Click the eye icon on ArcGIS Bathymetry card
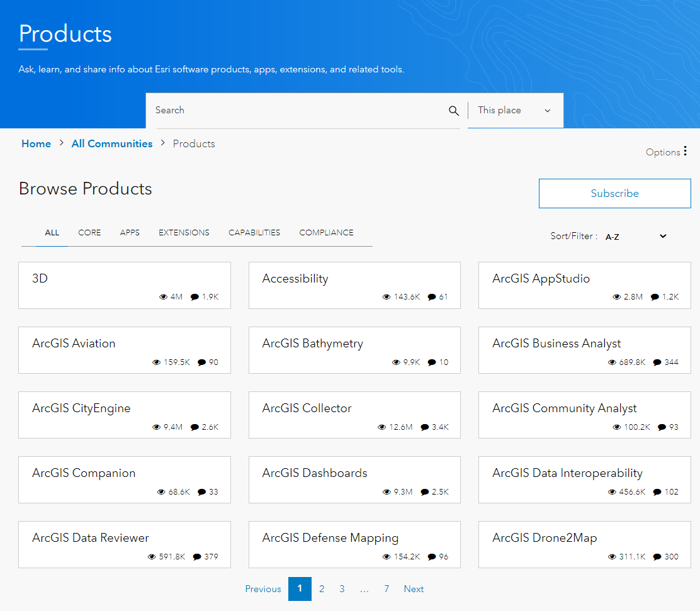The width and height of the screenshot is (700, 611). tap(396, 362)
